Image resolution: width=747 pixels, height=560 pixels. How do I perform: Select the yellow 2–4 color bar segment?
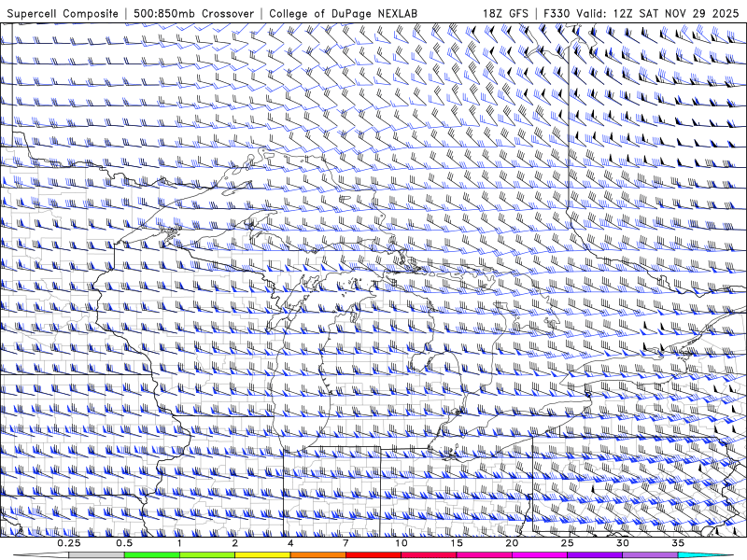[262, 555]
